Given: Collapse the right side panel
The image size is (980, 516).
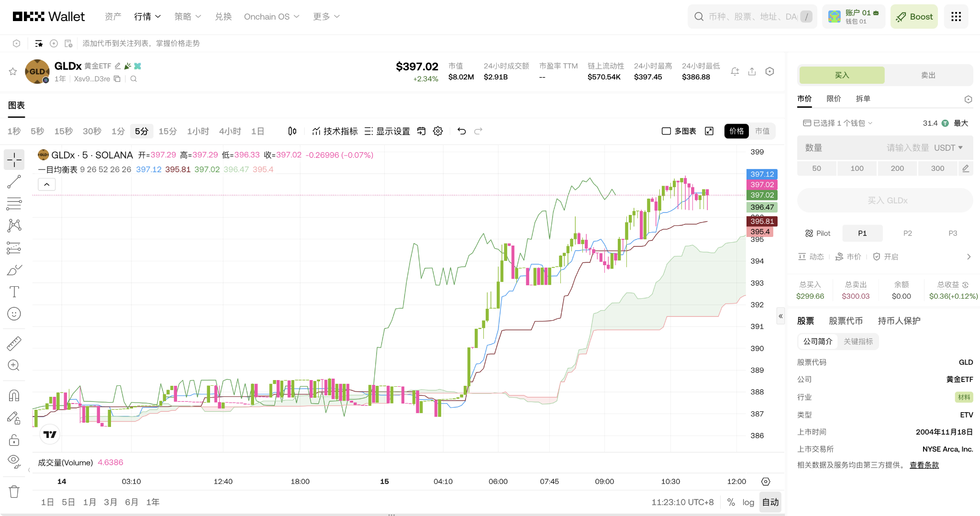Looking at the screenshot, I should [x=780, y=316].
